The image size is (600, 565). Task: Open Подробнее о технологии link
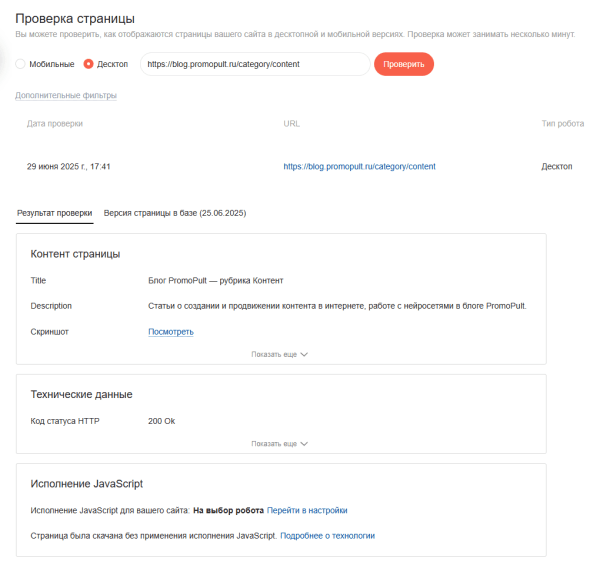(x=327, y=536)
